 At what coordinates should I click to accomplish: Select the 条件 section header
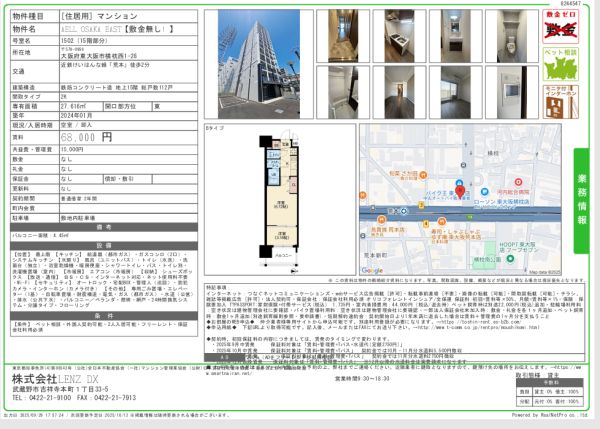coord(104,316)
